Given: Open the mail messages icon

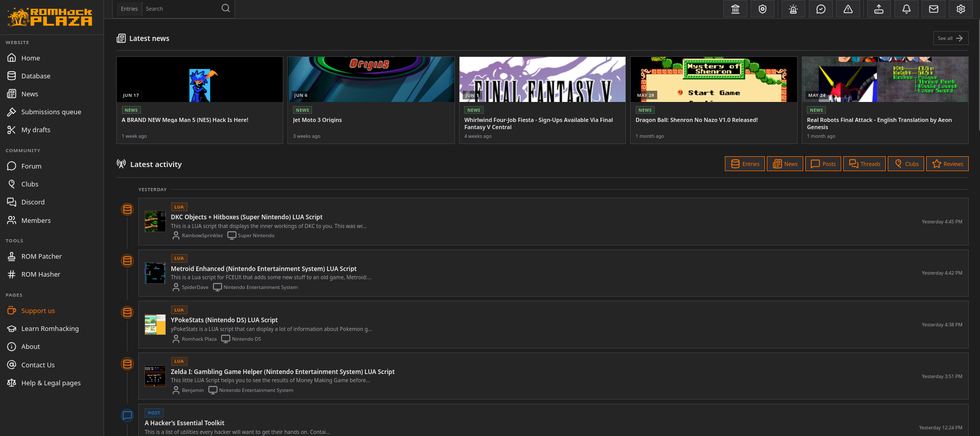Looking at the screenshot, I should 933,9.
